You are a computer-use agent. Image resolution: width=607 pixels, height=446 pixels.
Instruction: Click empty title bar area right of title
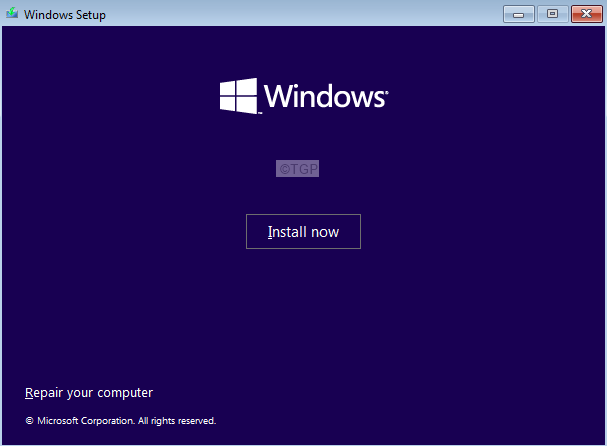point(300,15)
